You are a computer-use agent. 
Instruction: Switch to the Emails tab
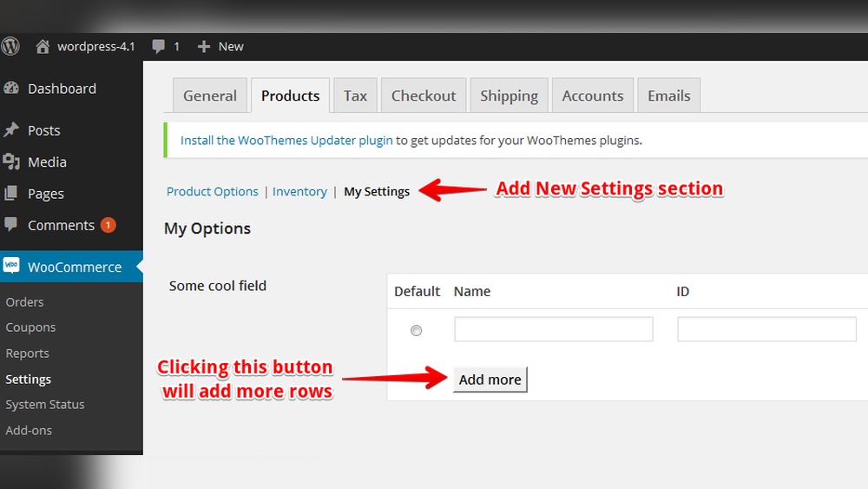click(x=668, y=96)
